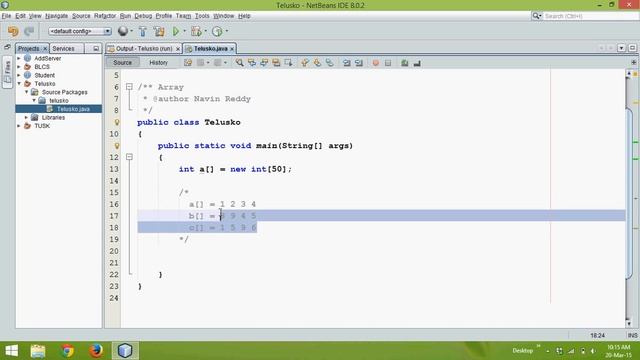
Task: Click the Build Project hammer icon
Action: click(142, 31)
